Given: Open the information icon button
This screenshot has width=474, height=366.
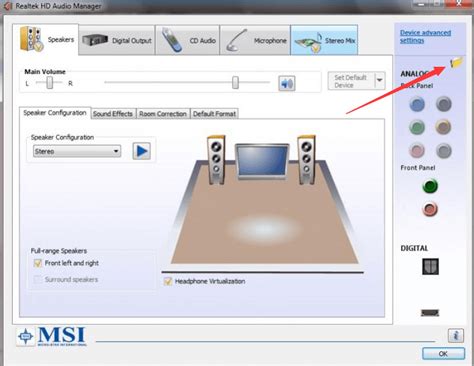Looking at the screenshot, I should (456, 335).
